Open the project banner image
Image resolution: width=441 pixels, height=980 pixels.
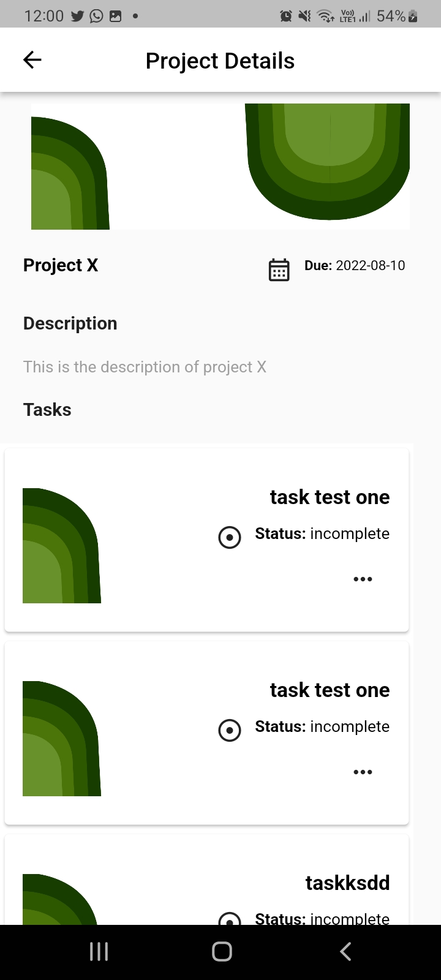221,167
